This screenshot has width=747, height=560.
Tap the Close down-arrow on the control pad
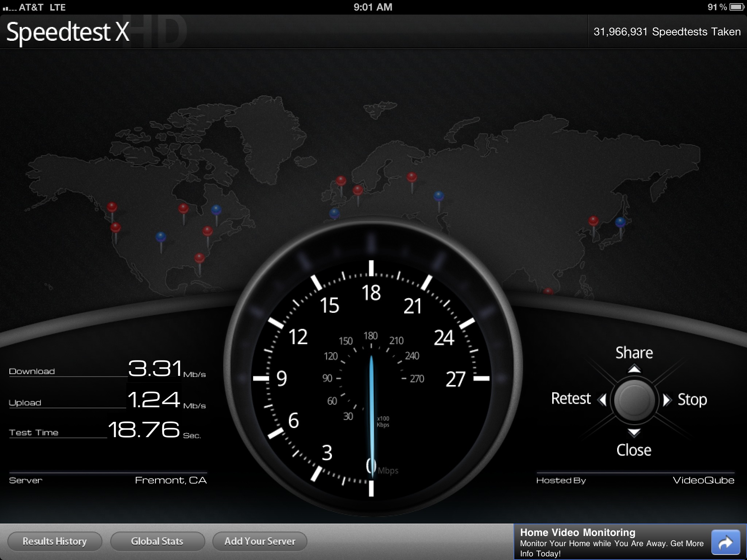pyautogui.click(x=634, y=432)
